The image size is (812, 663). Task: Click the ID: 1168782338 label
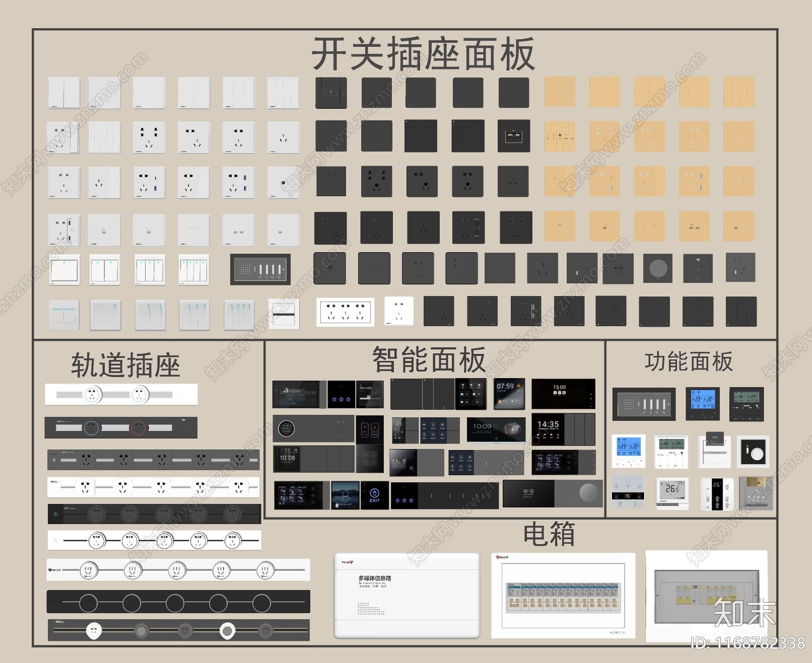(748, 643)
